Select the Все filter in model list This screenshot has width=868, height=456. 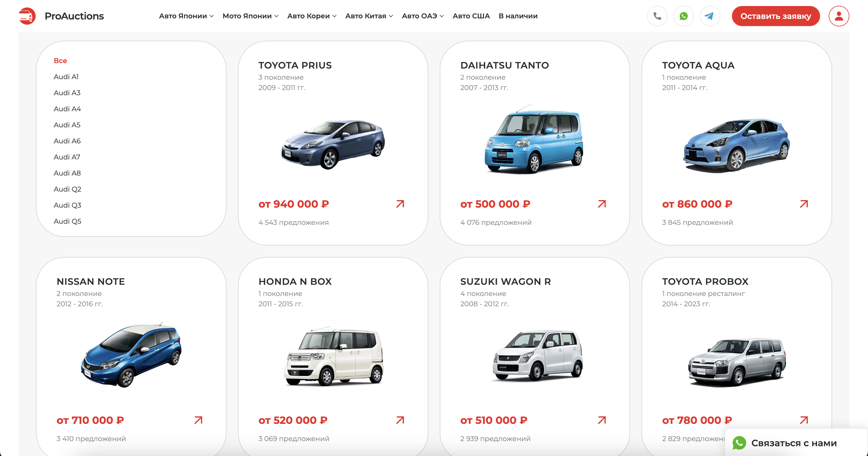pos(60,61)
